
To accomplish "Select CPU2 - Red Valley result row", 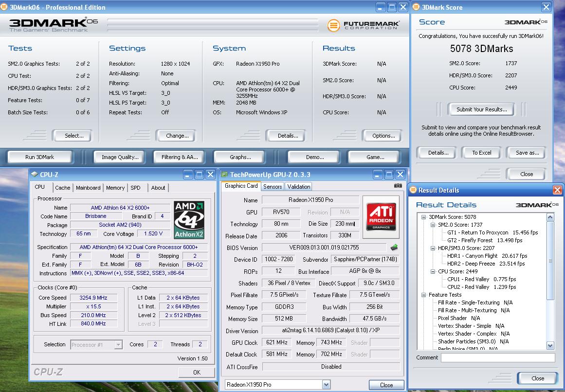I will (481, 287).
